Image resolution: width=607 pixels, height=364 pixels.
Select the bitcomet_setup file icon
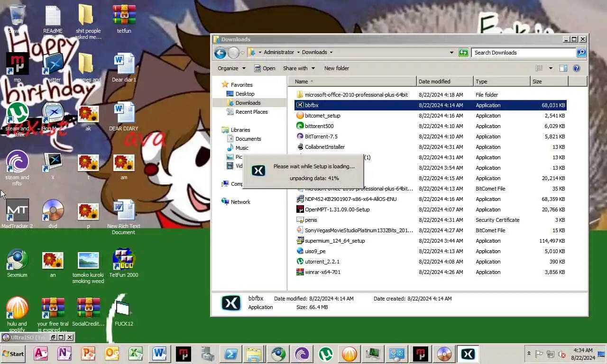(300, 116)
